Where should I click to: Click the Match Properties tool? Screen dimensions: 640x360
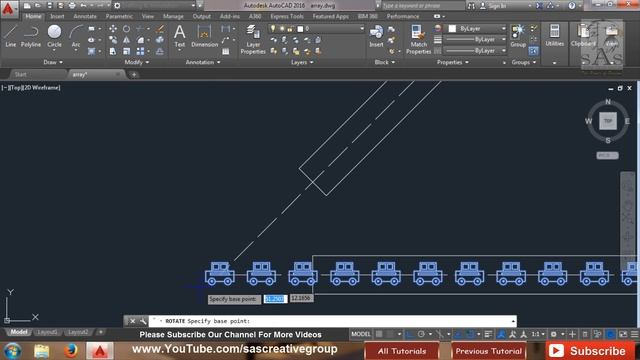(418, 39)
